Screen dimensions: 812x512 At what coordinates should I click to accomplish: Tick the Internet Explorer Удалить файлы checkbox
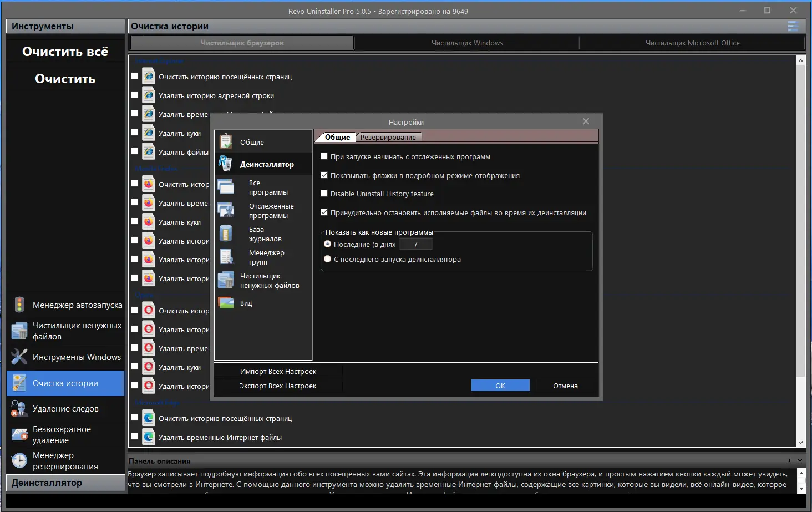[x=135, y=151]
